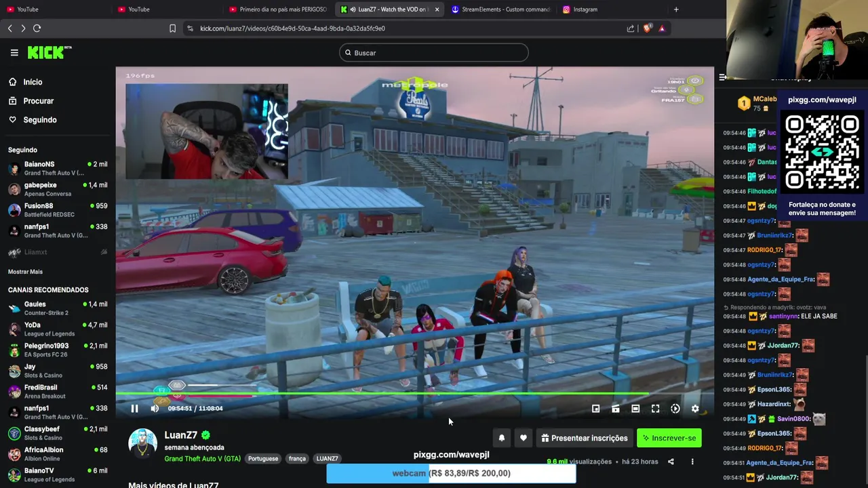The width and height of the screenshot is (868, 488).
Task: Open the Brave Shields icon
Action: tap(647, 28)
